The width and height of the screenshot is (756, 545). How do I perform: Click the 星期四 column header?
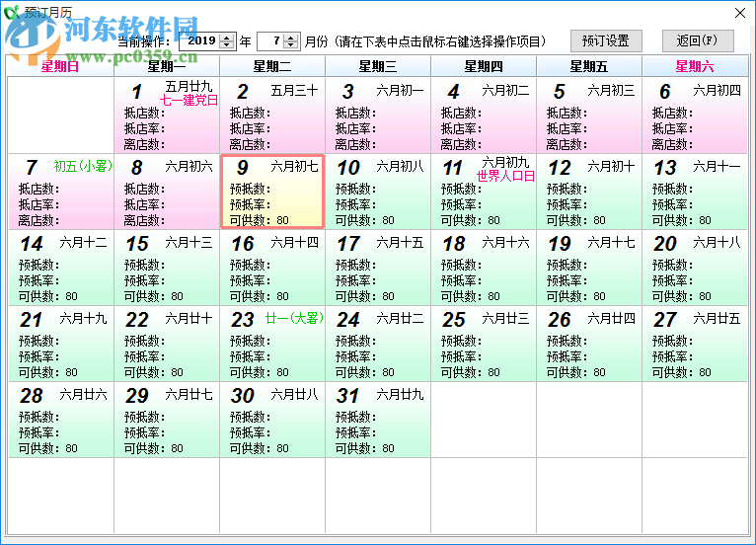point(484,66)
